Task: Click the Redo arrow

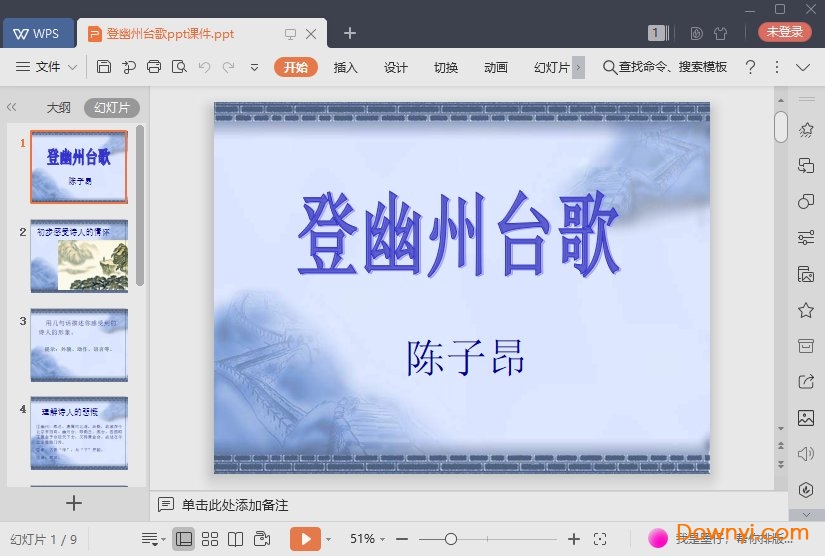Action: pyautogui.click(x=228, y=67)
